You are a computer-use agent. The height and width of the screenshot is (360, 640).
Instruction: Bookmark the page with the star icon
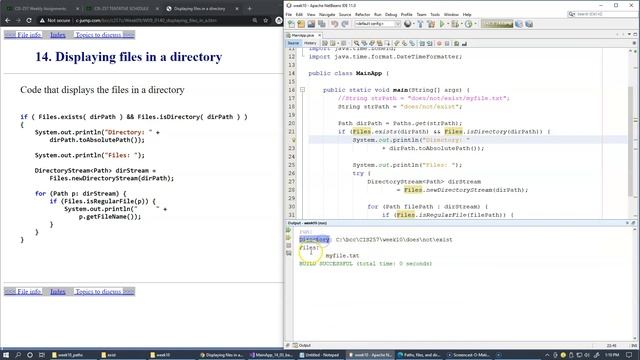(x=265, y=20)
